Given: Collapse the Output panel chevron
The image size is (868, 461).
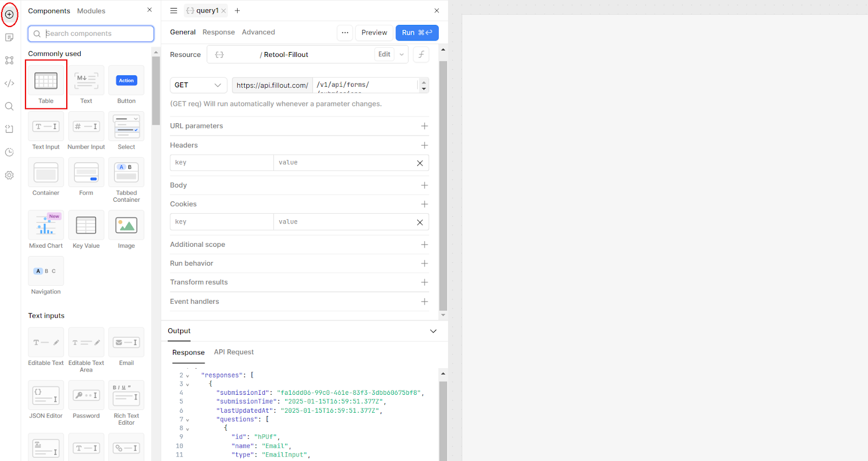Looking at the screenshot, I should [433, 331].
